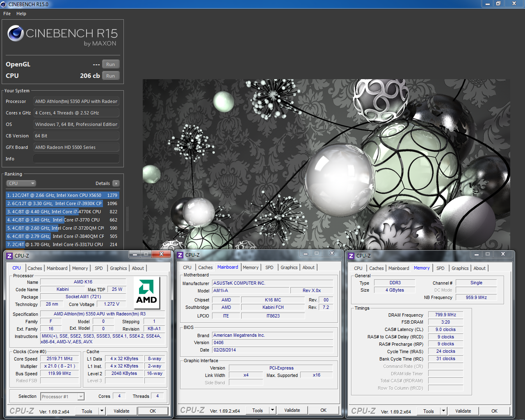Select Caches tab in Mainboard window
This screenshot has width=525, height=420.
point(205,267)
